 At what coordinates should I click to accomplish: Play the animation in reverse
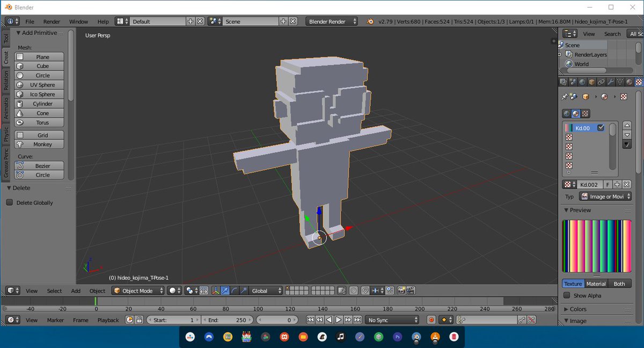329,320
